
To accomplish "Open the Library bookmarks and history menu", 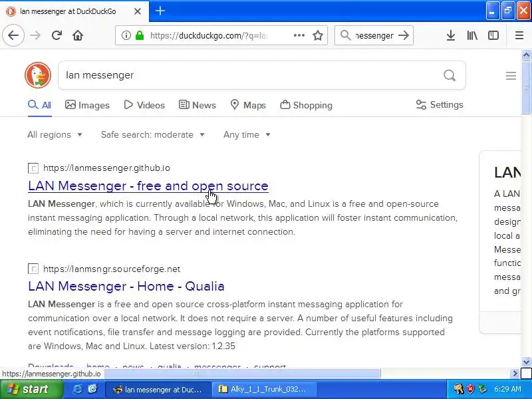I will click(472, 35).
